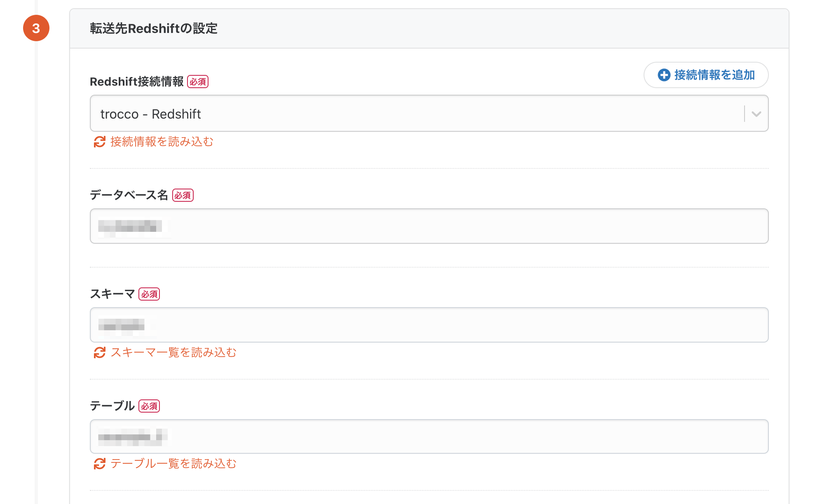Viewport: 815px width, 504px height.
Task: Focus the データベース名 input field
Action: coord(429,226)
